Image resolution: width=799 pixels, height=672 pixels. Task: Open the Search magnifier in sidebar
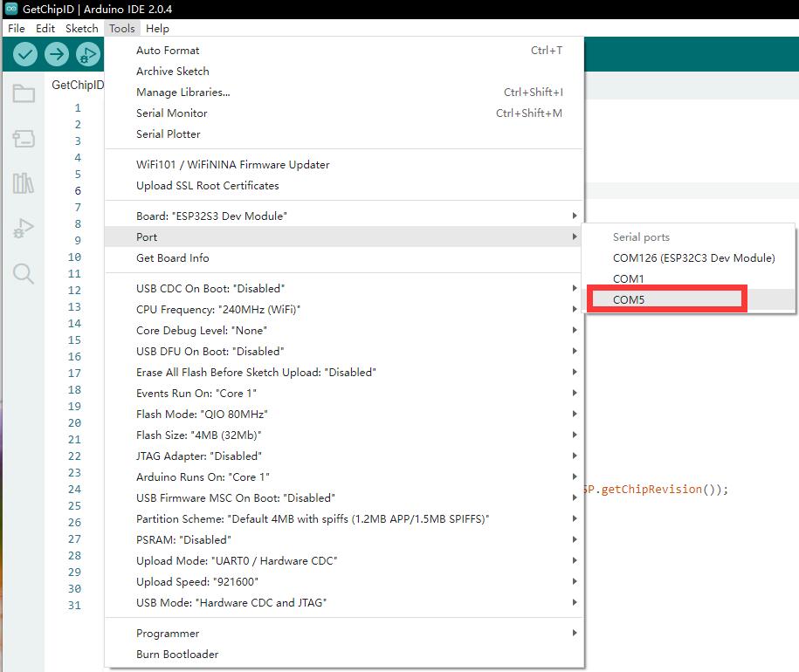(24, 274)
